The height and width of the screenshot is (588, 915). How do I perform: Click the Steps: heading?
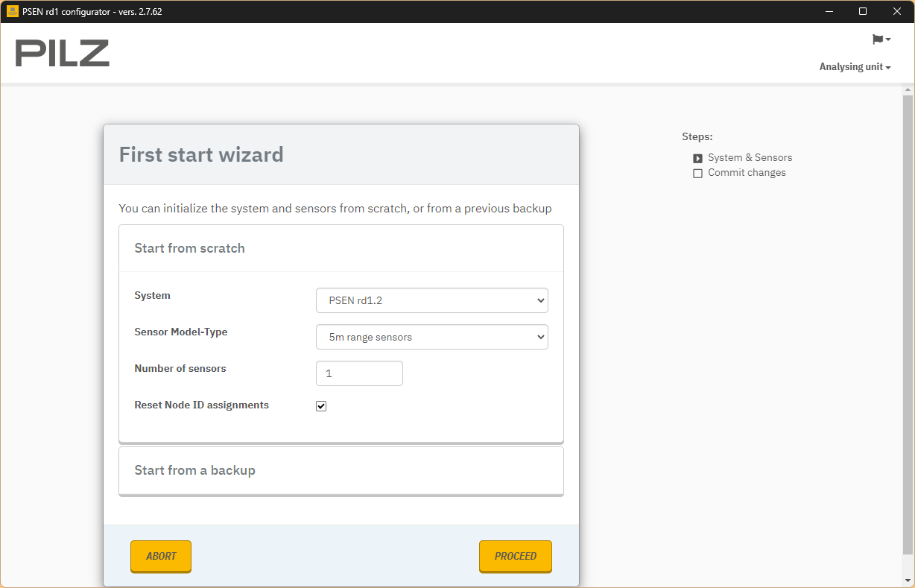[697, 137]
